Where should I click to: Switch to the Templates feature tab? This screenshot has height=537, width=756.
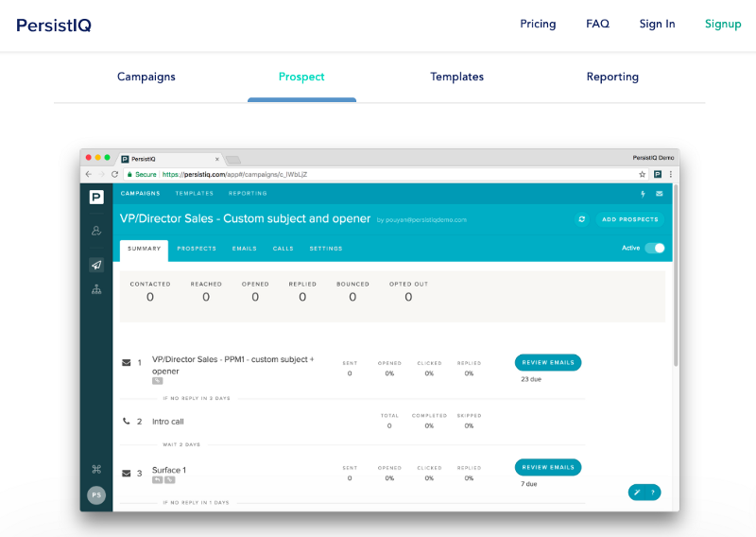tap(456, 77)
